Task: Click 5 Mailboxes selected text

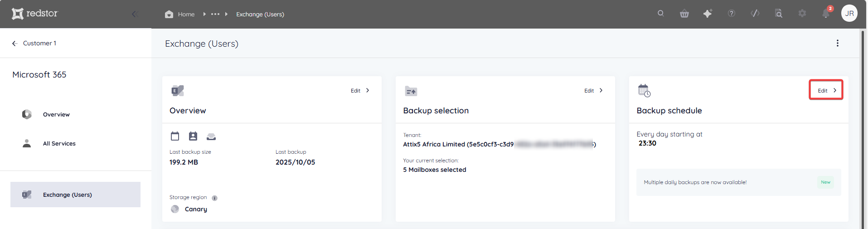Action: coord(434,170)
